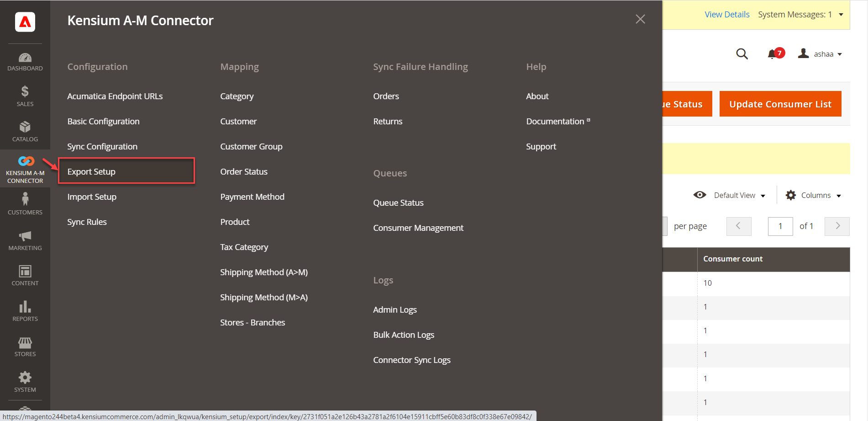Close the Kensium A-M Connector menu

point(640,19)
